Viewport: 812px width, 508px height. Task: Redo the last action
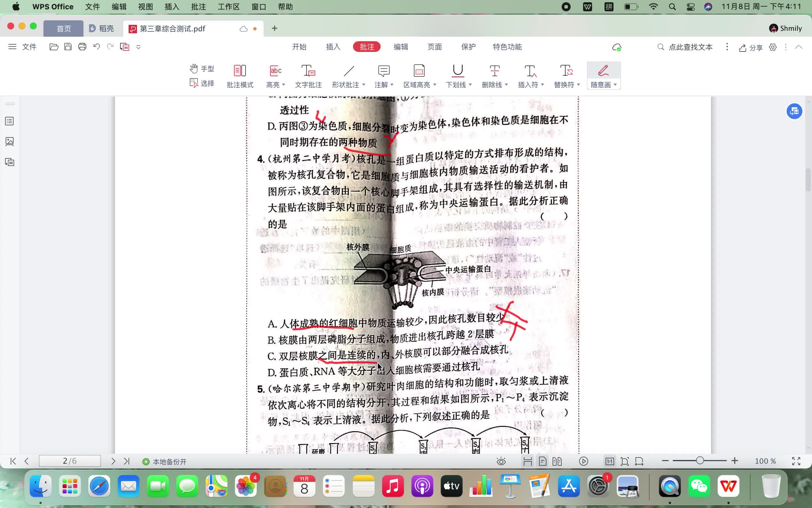tap(110, 47)
